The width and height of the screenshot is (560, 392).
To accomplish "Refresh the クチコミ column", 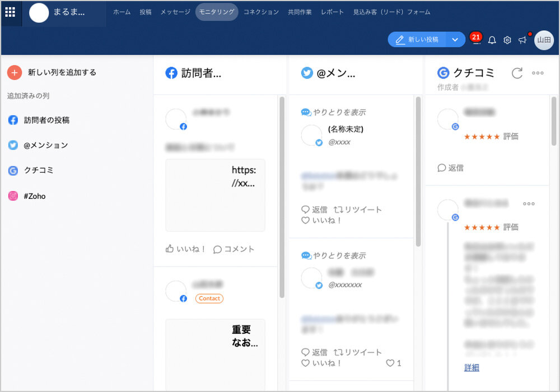I will pyautogui.click(x=517, y=73).
